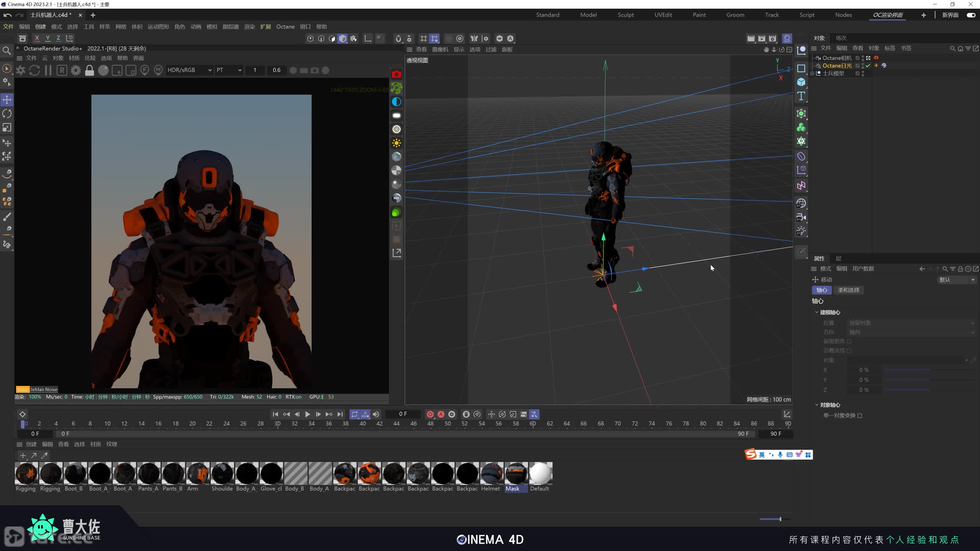Image resolution: width=980 pixels, height=551 pixels.
Task: Select the Rotate tool in left toolbar
Action: coord(7,114)
